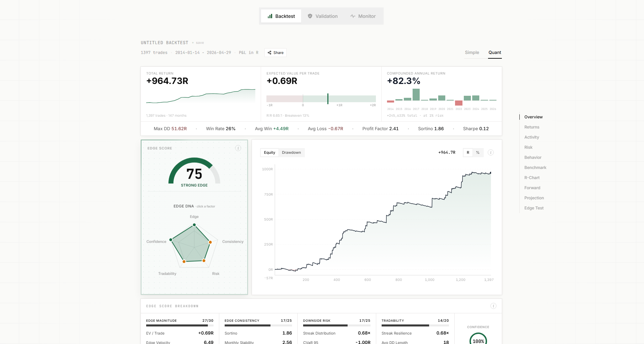Set chart units to percent
This screenshot has width=644, height=344.
[x=478, y=152]
